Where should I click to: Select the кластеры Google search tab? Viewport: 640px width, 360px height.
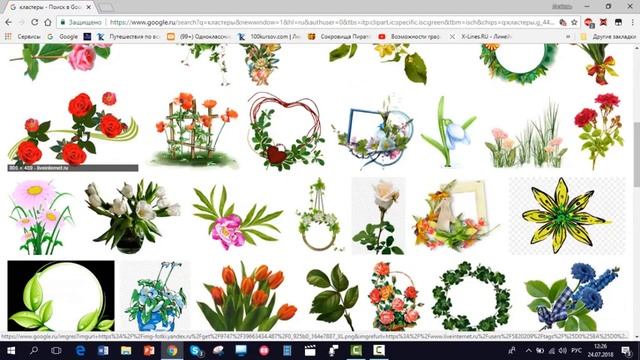coord(50,7)
